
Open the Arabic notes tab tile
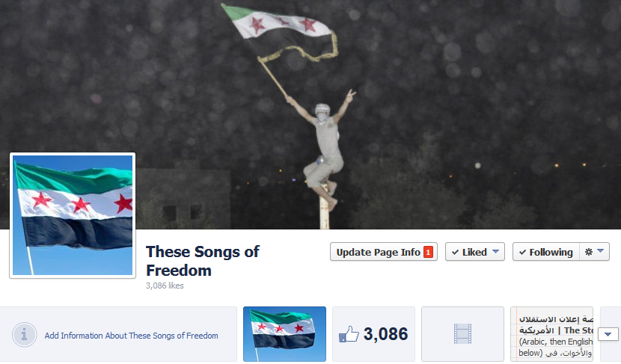coord(551,334)
